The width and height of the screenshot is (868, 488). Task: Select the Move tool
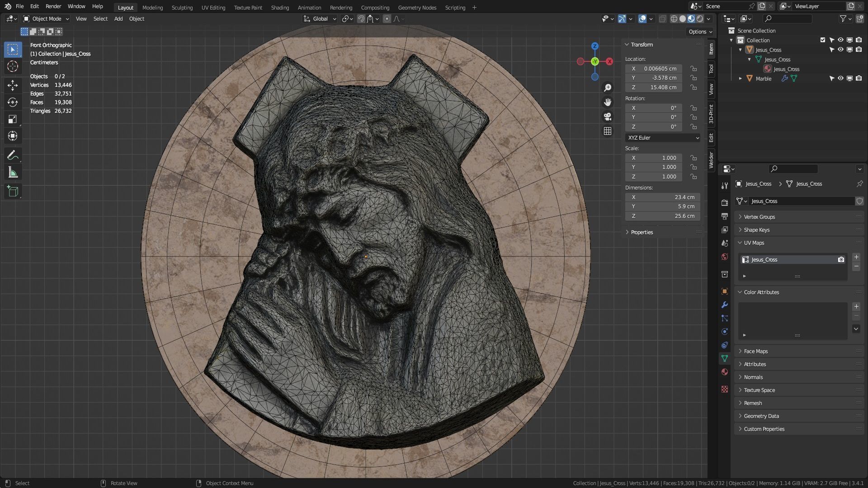click(13, 85)
